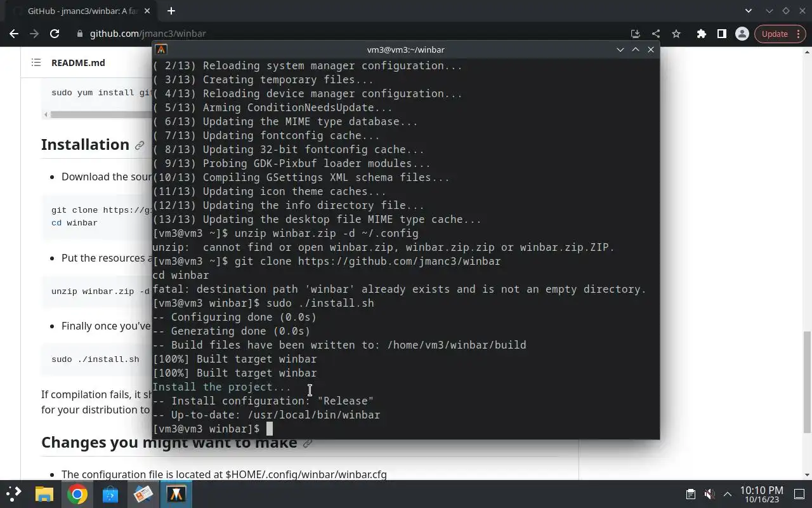Viewport: 812px width, 508px height.
Task: Click the fatal destination path error line
Action: (400, 289)
